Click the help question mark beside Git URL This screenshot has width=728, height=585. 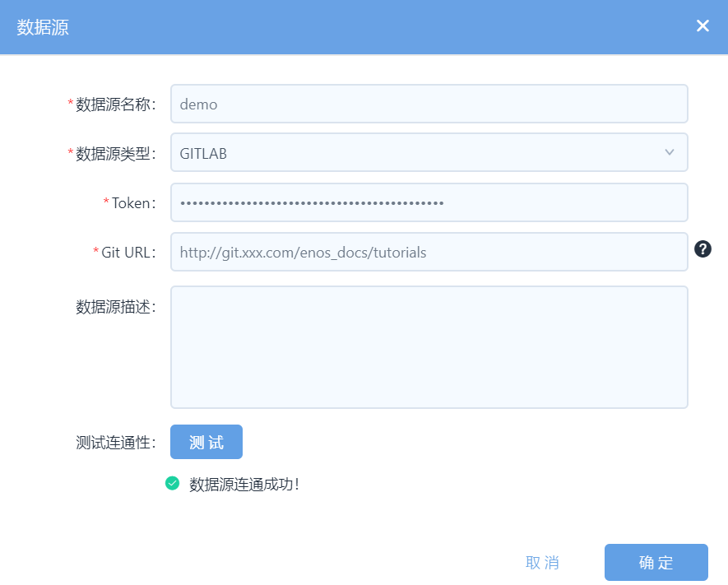[x=702, y=249]
